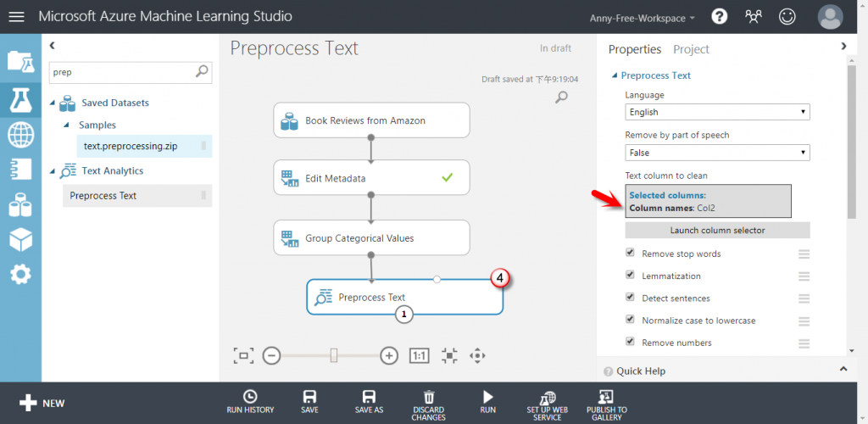Click the pan arrows canvas icon
The height and width of the screenshot is (424, 868).
pyautogui.click(x=477, y=355)
